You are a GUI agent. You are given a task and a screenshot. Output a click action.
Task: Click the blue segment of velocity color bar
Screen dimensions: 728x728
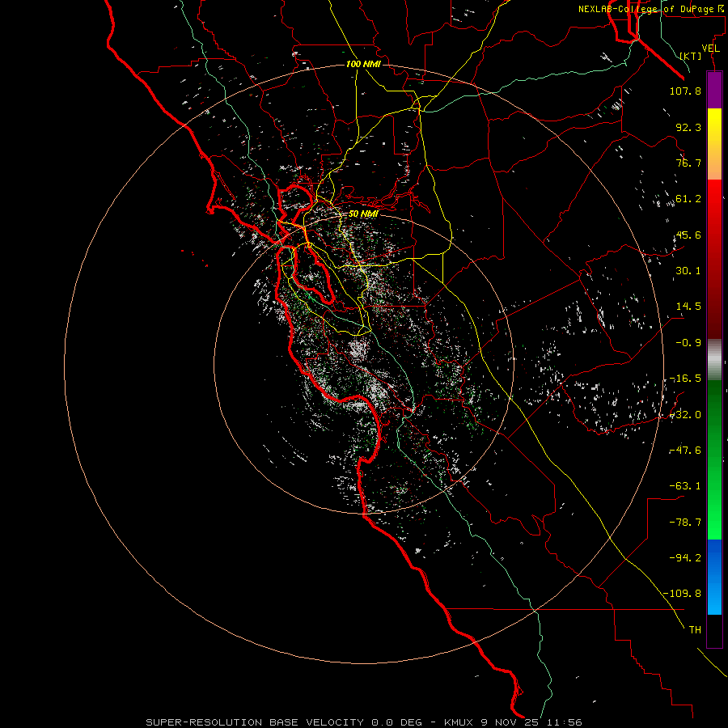714,577
